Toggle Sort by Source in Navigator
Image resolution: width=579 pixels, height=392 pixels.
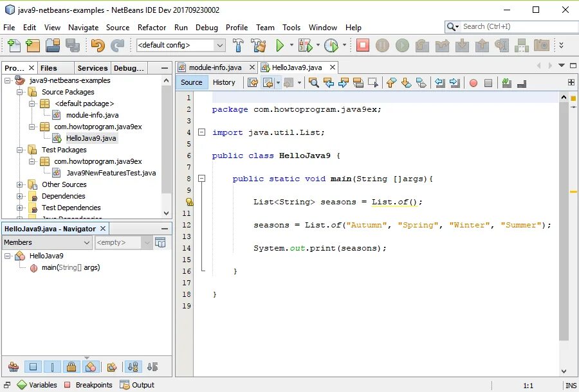coord(152,366)
